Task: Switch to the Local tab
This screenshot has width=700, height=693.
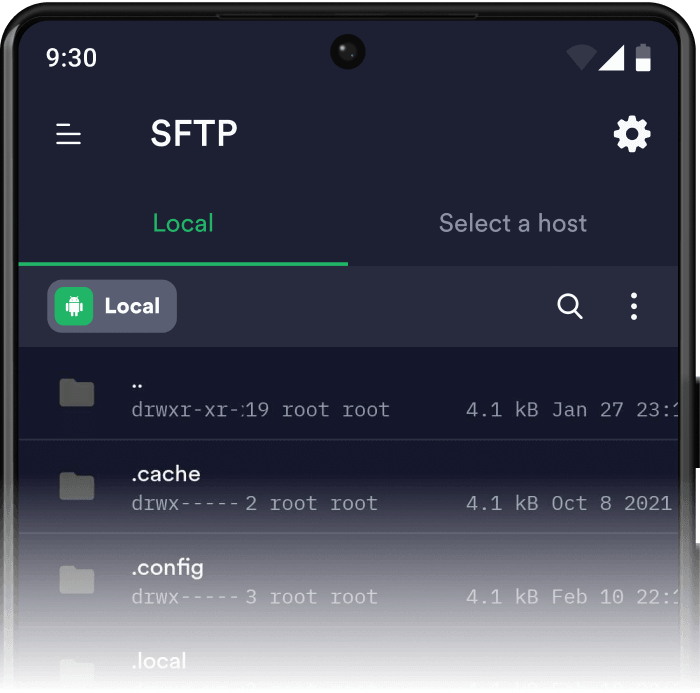Action: click(x=183, y=223)
